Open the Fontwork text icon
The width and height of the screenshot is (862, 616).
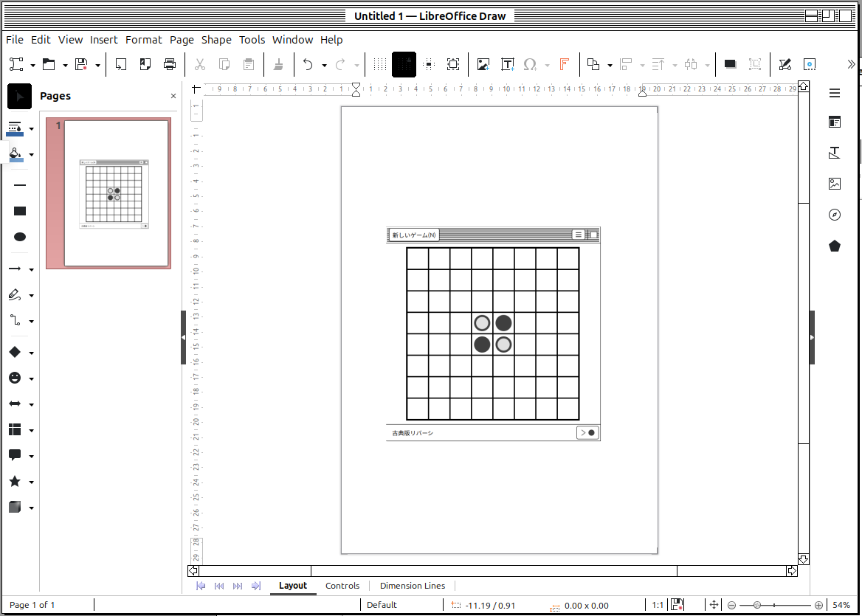point(564,65)
